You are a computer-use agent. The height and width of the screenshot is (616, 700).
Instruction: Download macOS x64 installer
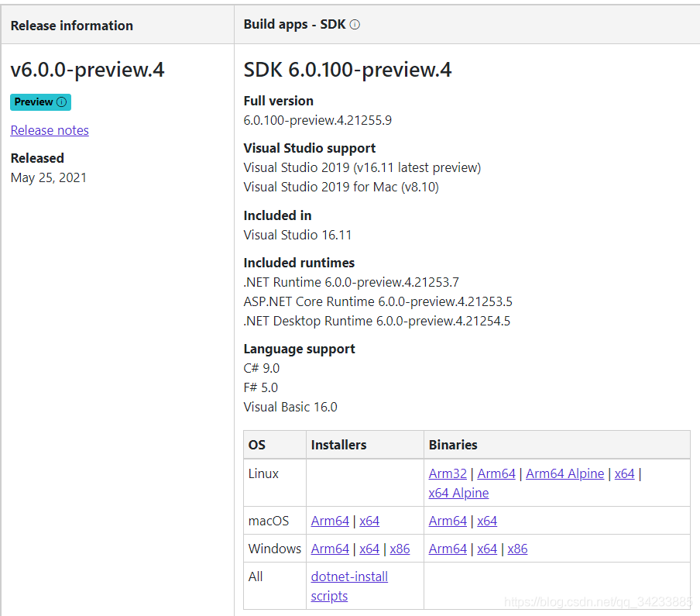pos(369,521)
